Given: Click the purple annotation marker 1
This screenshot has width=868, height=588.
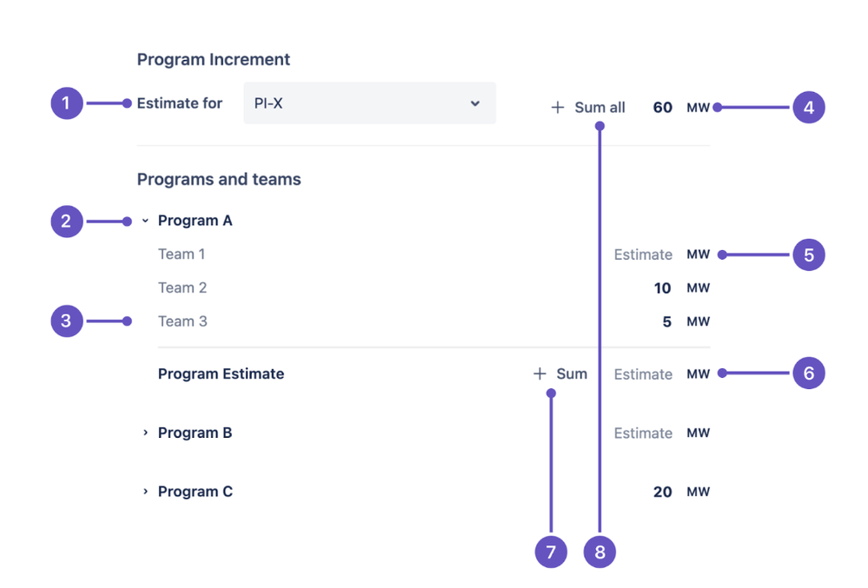Looking at the screenshot, I should coord(66,103).
